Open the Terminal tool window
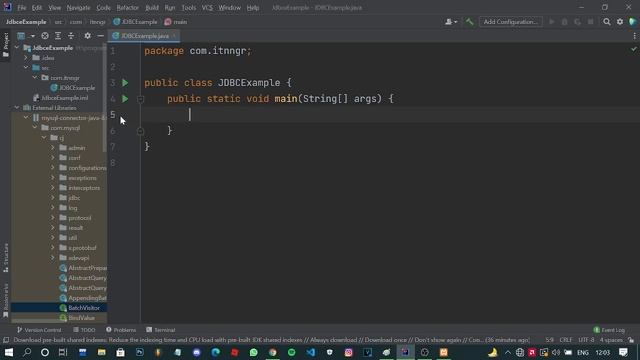The image size is (640, 360). (x=161, y=330)
